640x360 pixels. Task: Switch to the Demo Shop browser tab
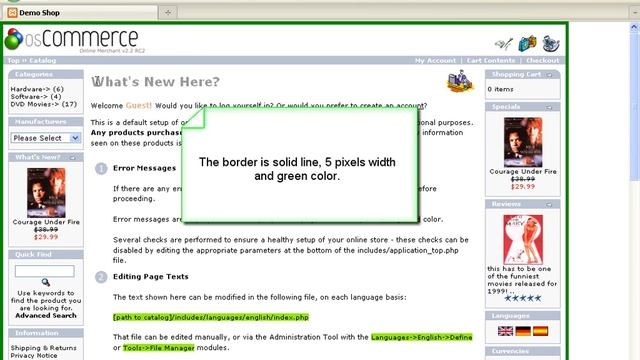point(80,13)
